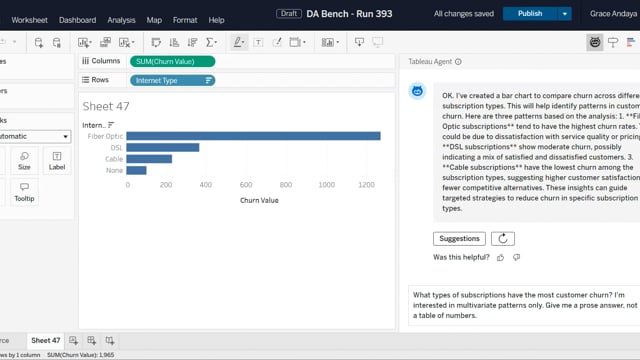Open the Show Me chart icon
The width and height of the screenshot is (640, 360).
click(x=631, y=42)
